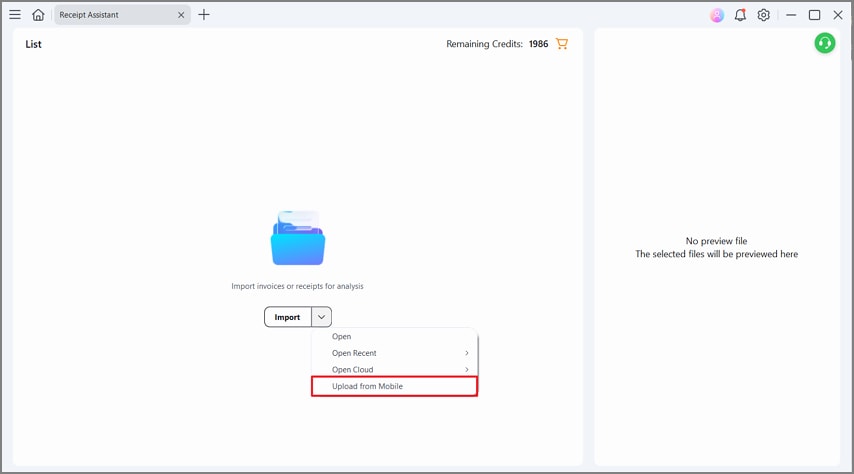Contact support via green headset icon
The image size is (854, 474).
825,43
